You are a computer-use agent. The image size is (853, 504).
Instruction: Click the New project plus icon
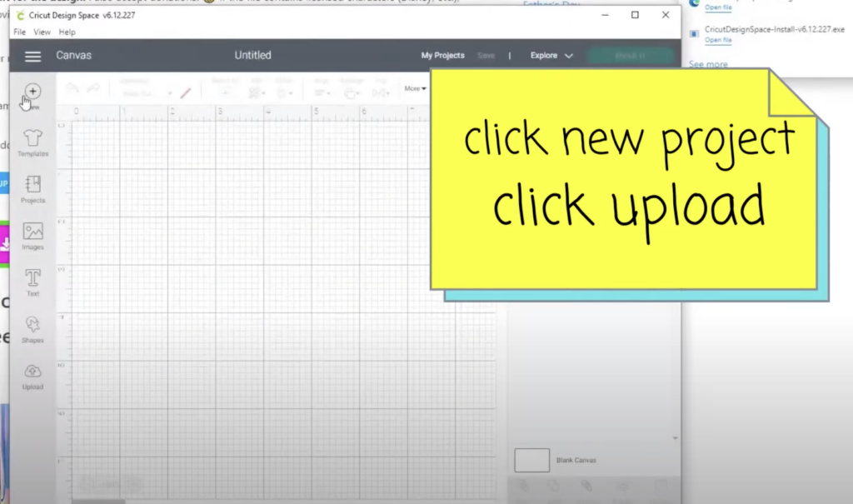pos(33,92)
